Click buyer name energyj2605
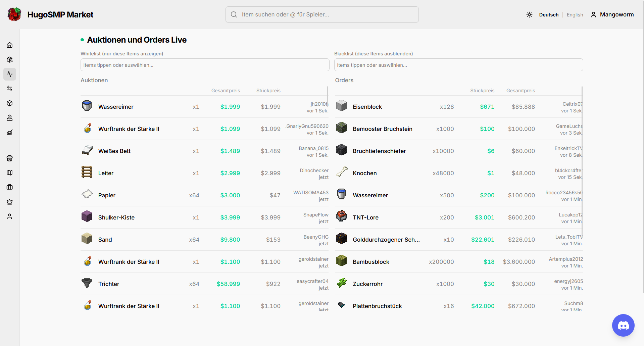Image resolution: width=644 pixels, height=346 pixels. [x=568, y=281]
